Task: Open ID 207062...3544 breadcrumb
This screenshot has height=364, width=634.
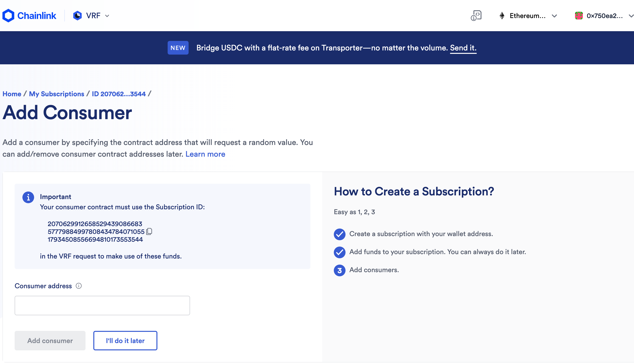Action: (119, 94)
